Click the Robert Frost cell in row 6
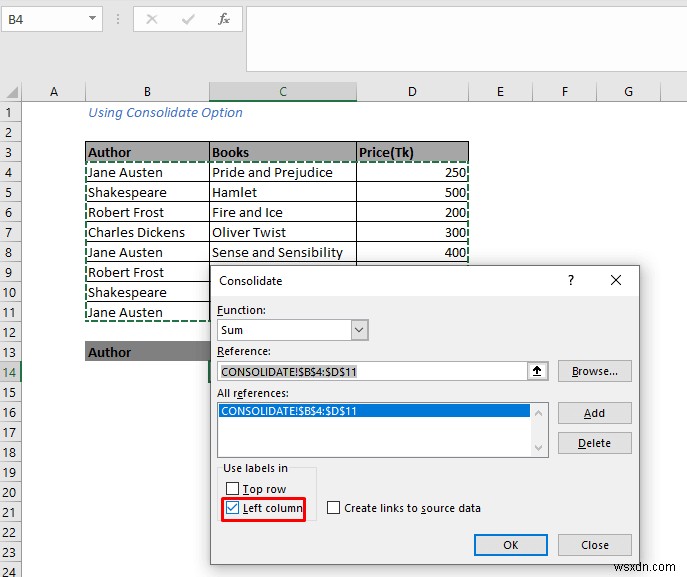 tap(147, 212)
